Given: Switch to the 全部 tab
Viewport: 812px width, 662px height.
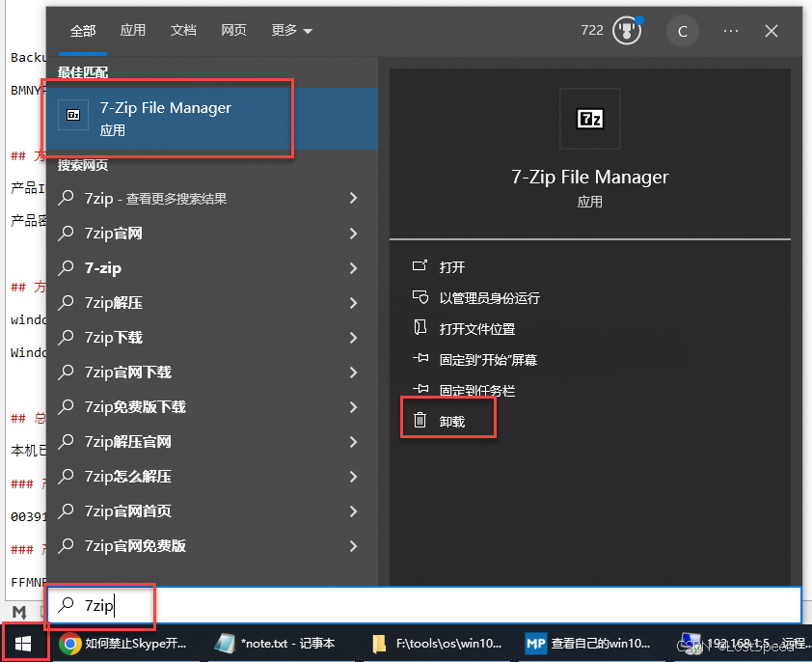Looking at the screenshot, I should coord(83,31).
